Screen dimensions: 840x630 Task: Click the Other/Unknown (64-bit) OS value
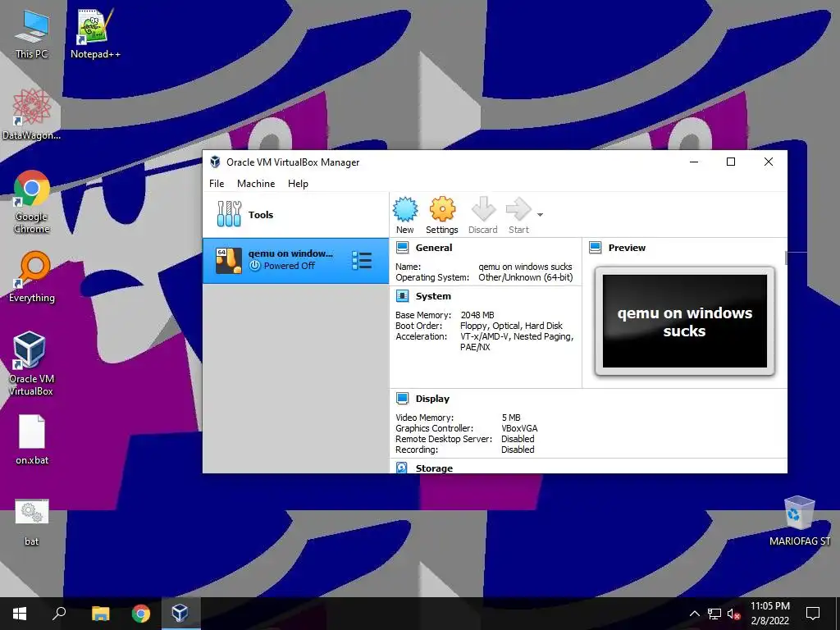coord(526,277)
